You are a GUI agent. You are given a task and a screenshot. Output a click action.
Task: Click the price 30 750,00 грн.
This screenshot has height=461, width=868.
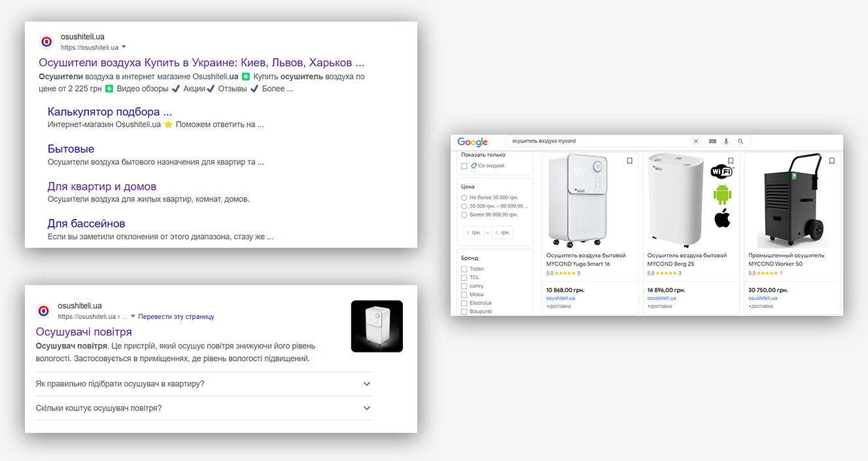click(768, 290)
